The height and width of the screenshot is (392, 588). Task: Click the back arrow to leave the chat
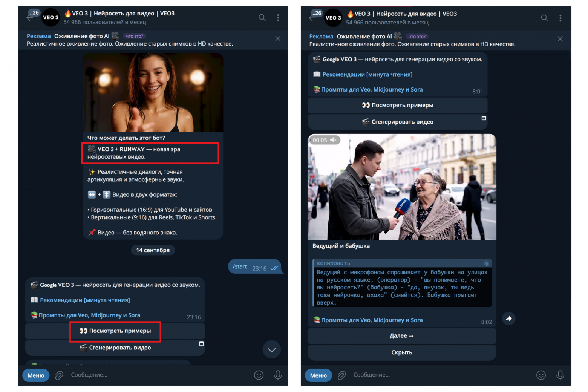coord(30,17)
